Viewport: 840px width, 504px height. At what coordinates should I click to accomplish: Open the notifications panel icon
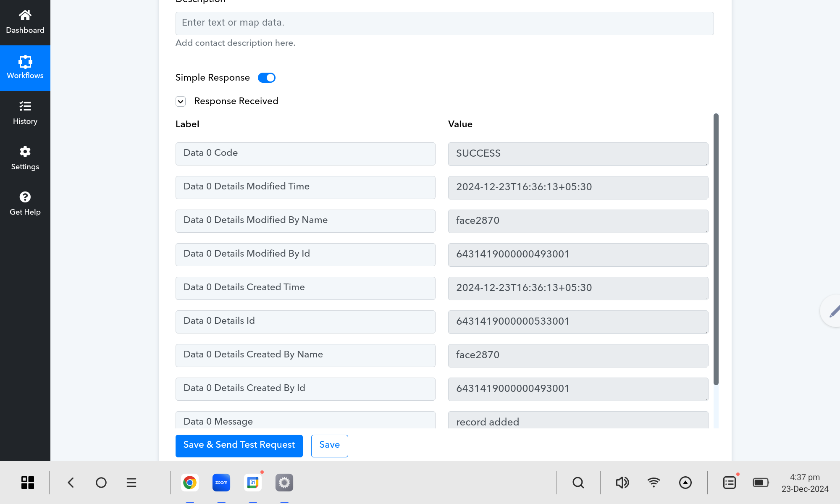click(x=730, y=483)
